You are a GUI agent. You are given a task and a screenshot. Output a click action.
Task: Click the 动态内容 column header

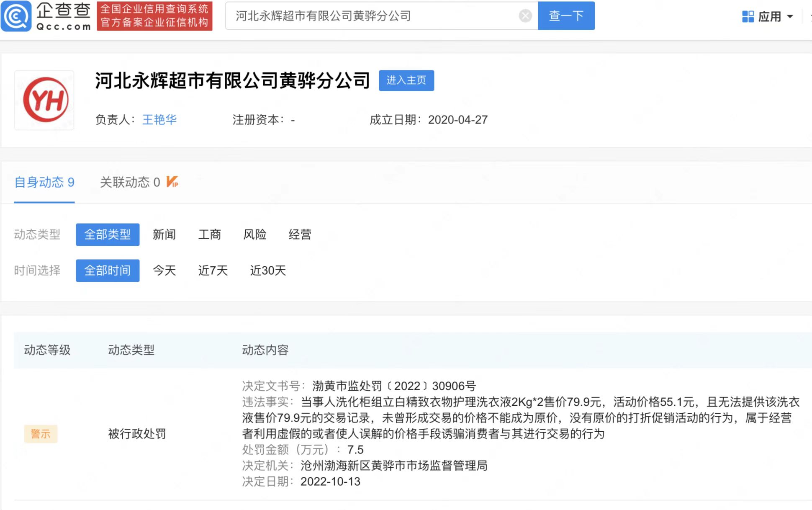coord(265,350)
